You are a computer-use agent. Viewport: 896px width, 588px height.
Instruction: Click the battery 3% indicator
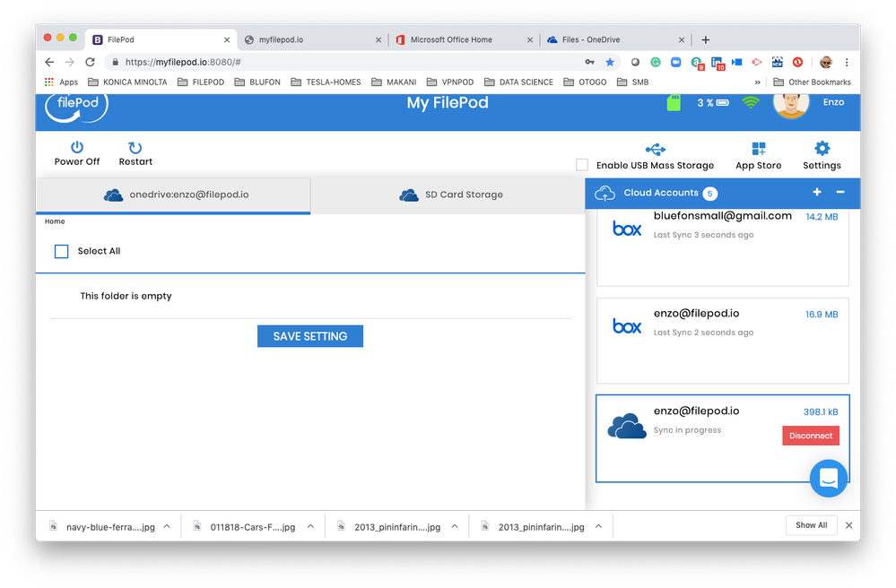[712, 103]
